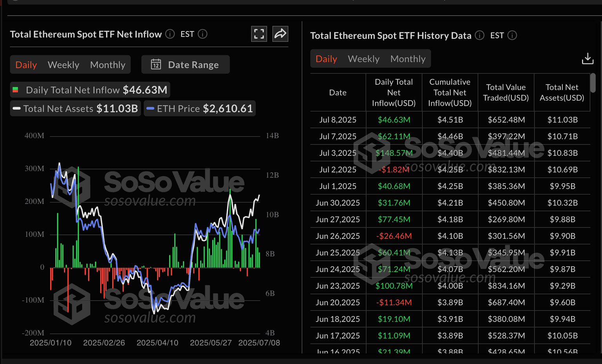Switch history table to Weekly
This screenshot has width=602, height=364.
tap(364, 59)
